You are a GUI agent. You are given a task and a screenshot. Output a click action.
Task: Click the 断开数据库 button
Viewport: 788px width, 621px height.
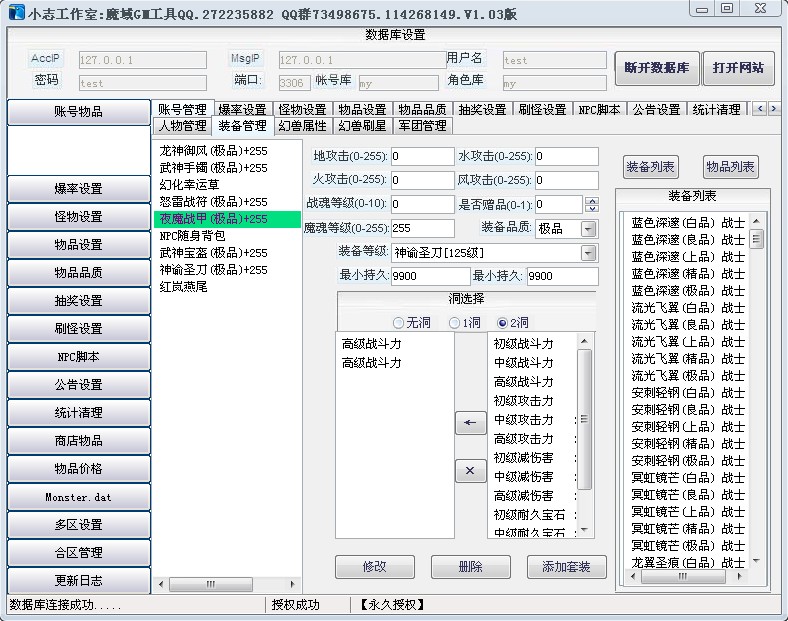coord(656,69)
